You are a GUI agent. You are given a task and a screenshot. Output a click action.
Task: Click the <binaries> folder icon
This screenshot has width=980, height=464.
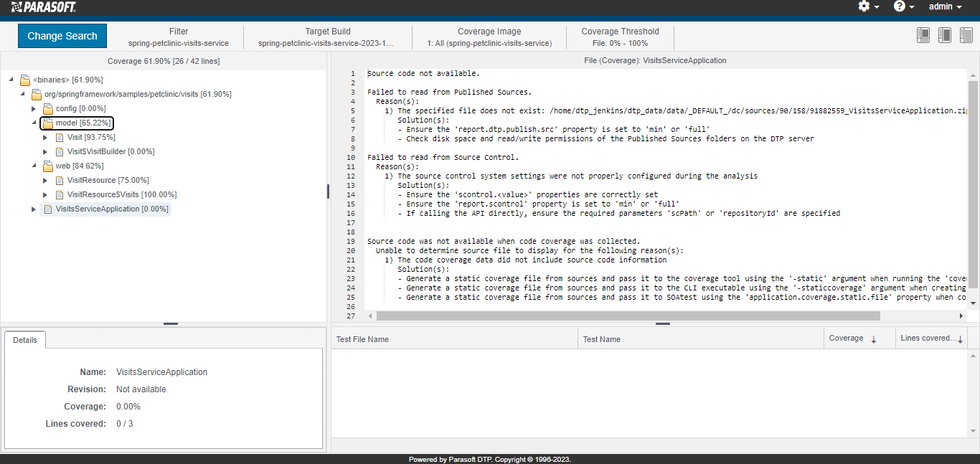click(25, 80)
